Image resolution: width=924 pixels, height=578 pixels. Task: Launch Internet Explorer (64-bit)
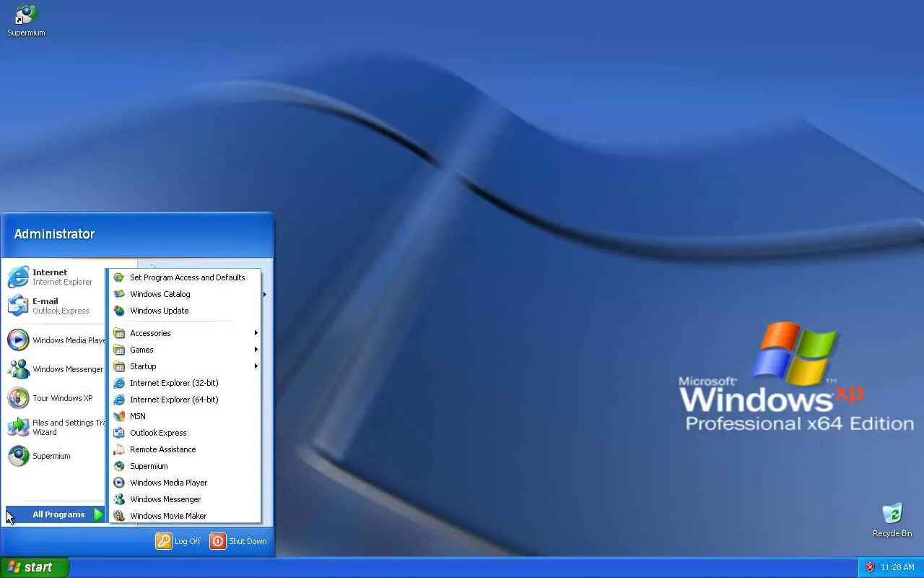click(186, 400)
